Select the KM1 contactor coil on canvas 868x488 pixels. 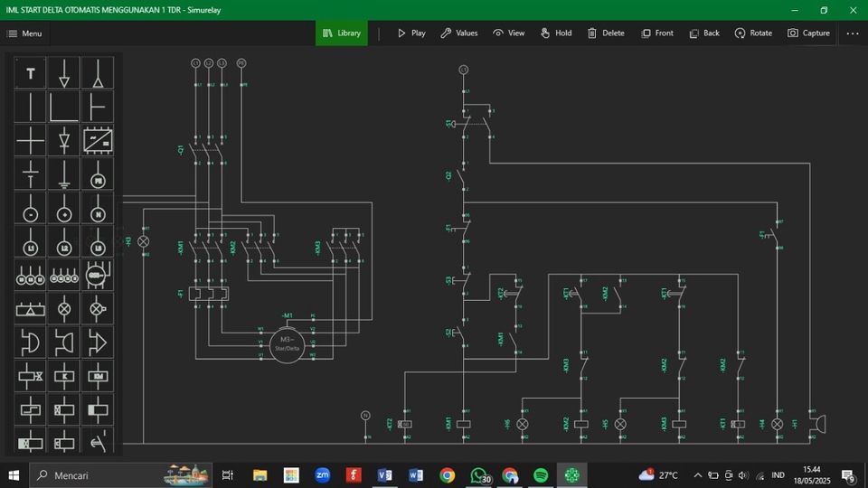point(463,425)
